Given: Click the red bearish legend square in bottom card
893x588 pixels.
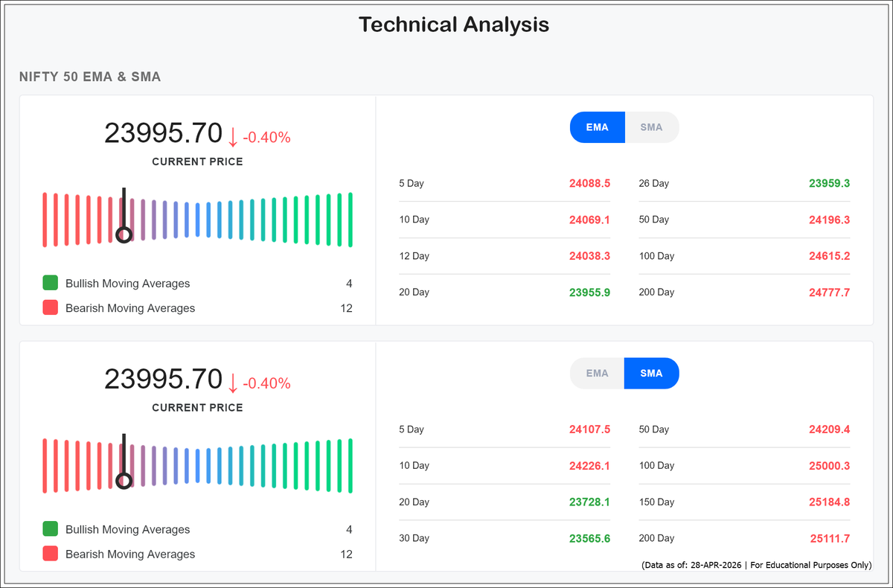Looking at the screenshot, I should (x=51, y=554).
